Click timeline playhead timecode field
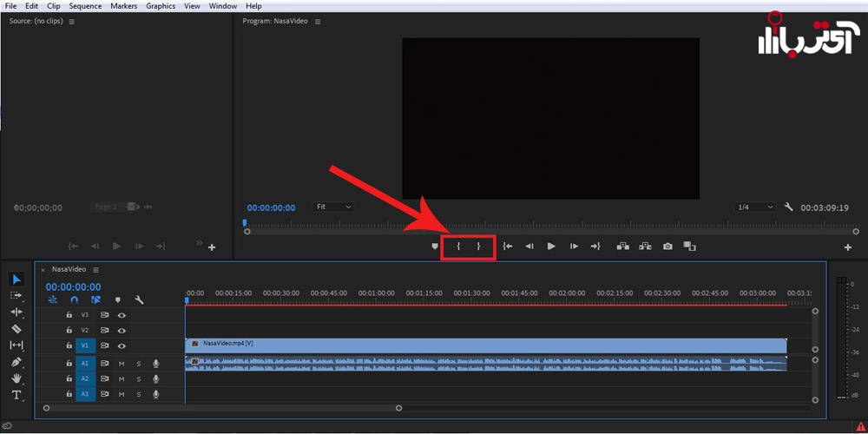This screenshot has height=434, width=868. (73, 286)
